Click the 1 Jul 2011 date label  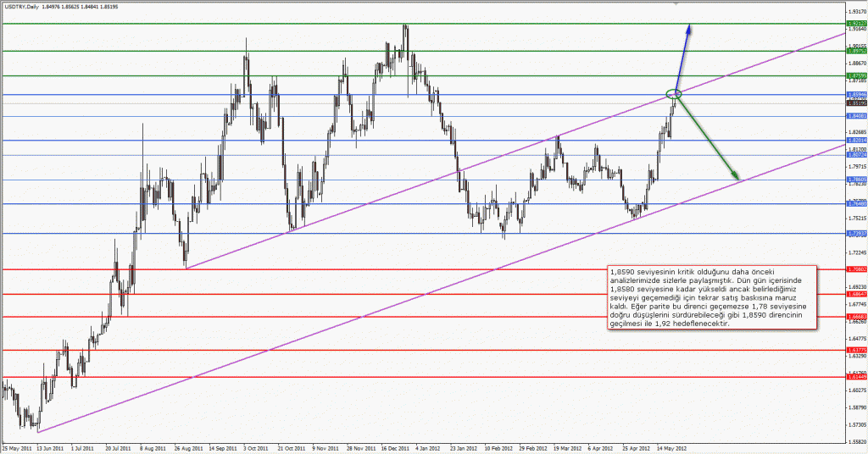tap(82, 448)
